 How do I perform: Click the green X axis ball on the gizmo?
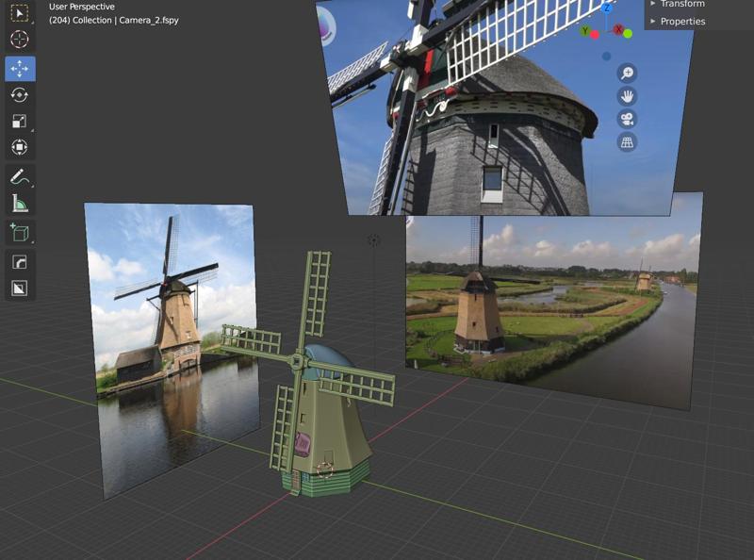[x=628, y=34]
